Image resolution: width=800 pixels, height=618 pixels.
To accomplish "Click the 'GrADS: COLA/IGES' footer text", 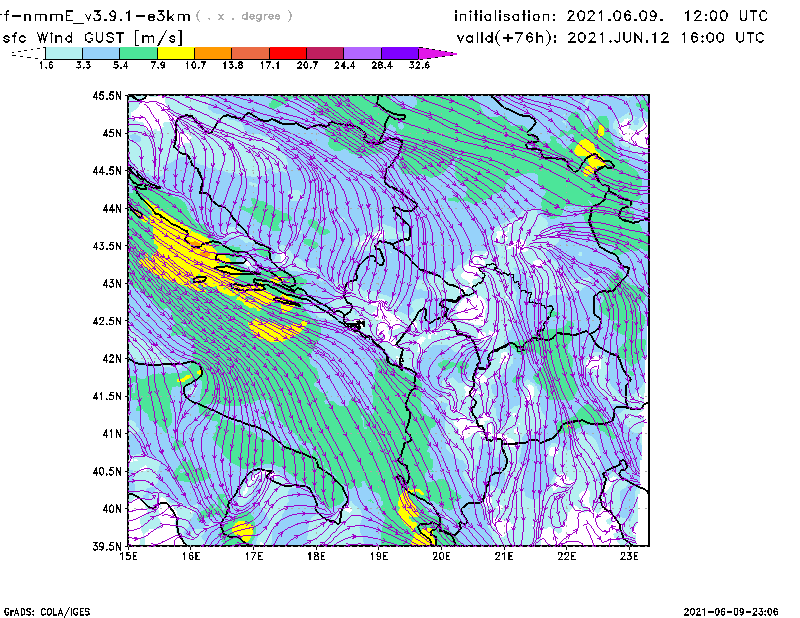I will pyautogui.click(x=47, y=612).
